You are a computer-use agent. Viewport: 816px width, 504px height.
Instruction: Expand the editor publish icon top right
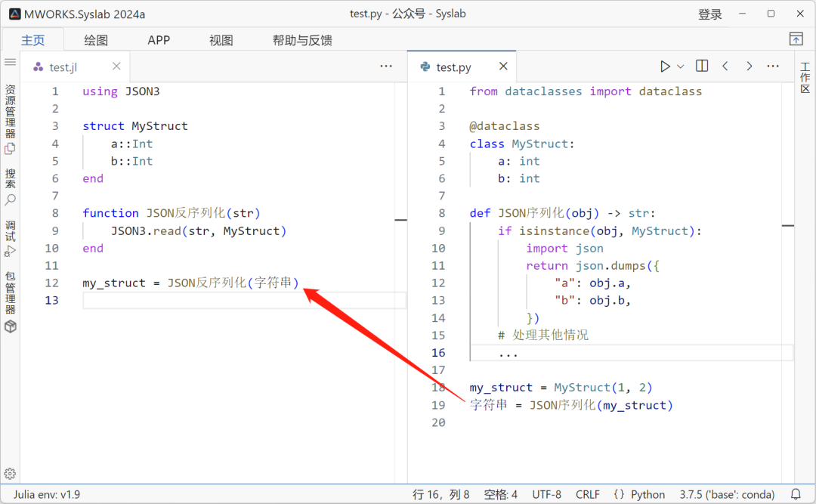pyautogui.click(x=796, y=39)
